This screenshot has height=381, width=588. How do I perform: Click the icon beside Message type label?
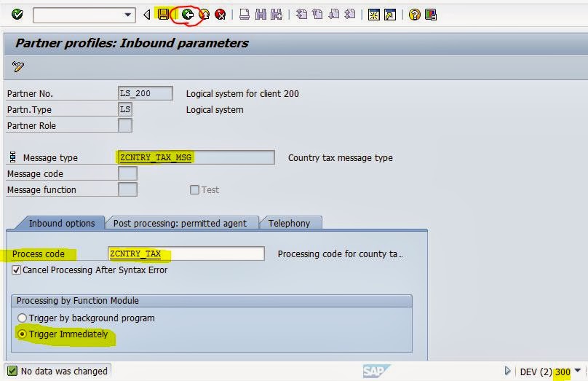coord(13,157)
